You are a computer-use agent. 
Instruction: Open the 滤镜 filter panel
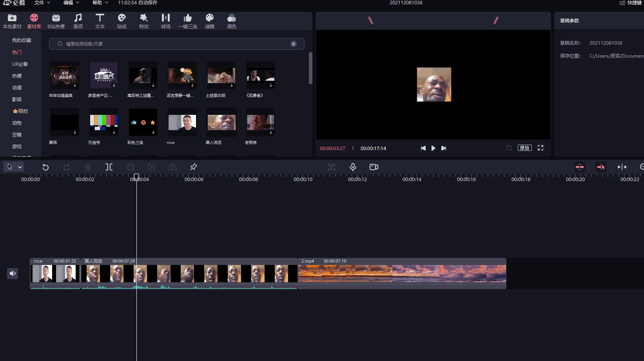(210, 21)
